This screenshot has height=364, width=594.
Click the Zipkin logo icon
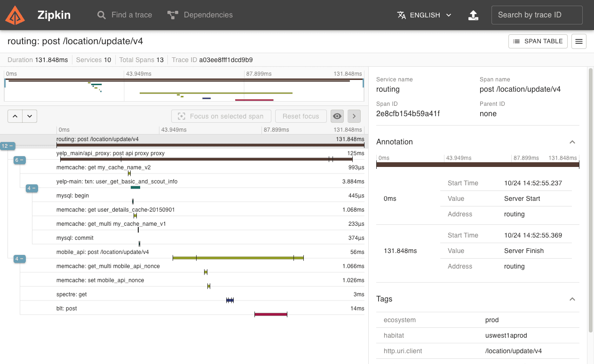[x=16, y=15]
